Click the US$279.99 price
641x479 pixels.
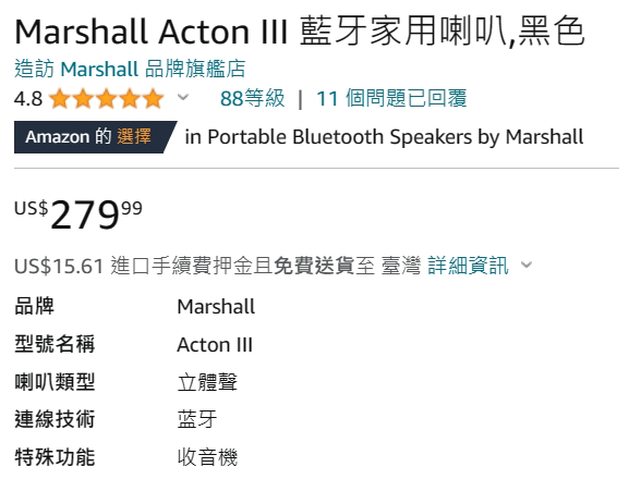coord(78,215)
